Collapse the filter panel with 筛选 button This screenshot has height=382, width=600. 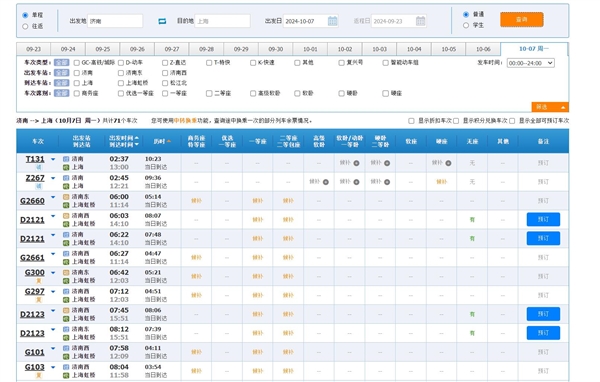coord(550,107)
